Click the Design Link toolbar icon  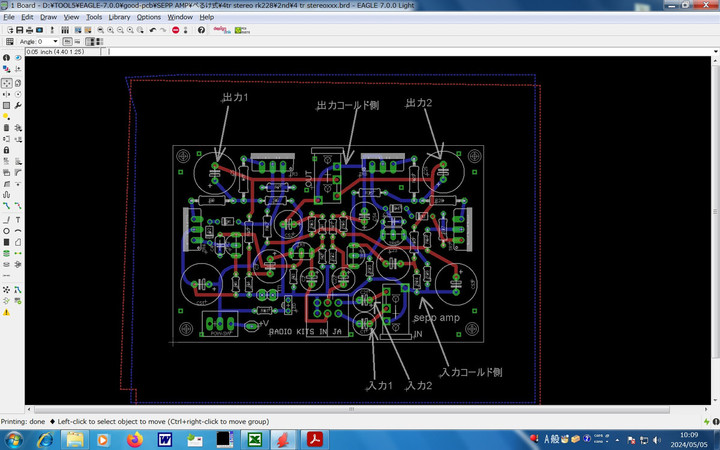tap(220, 30)
